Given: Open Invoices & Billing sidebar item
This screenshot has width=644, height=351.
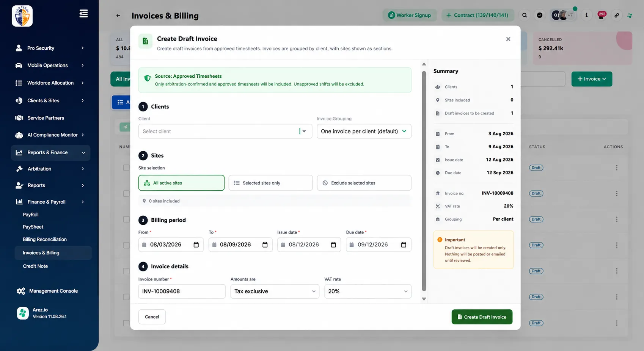Looking at the screenshot, I should coord(53,253).
